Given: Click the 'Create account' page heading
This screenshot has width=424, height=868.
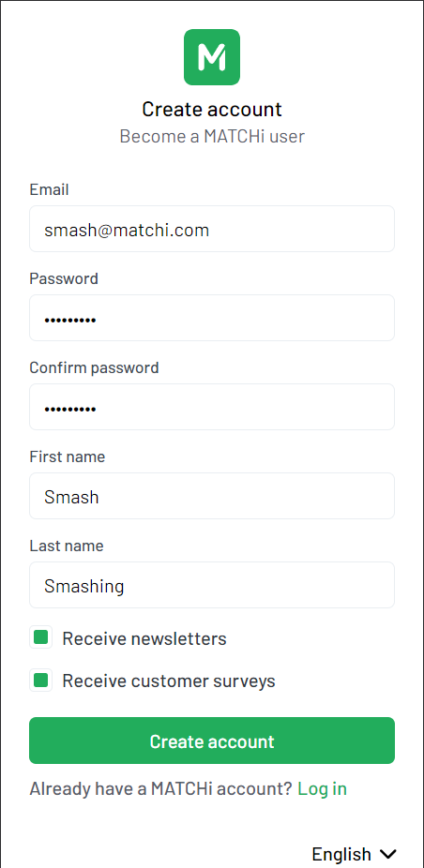Looking at the screenshot, I should click(212, 109).
